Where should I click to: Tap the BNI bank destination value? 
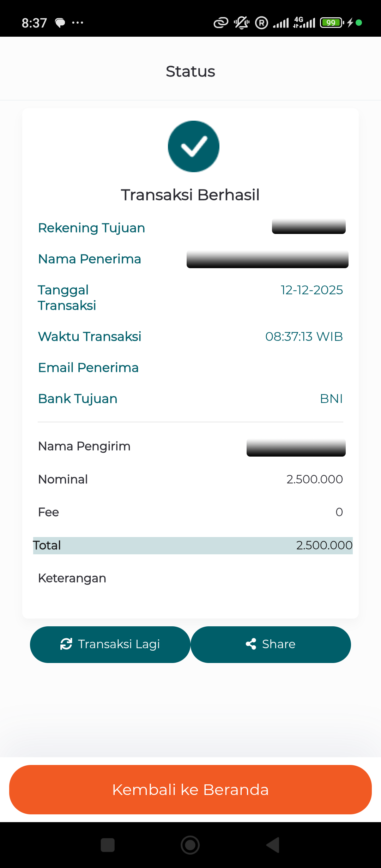pyautogui.click(x=331, y=399)
